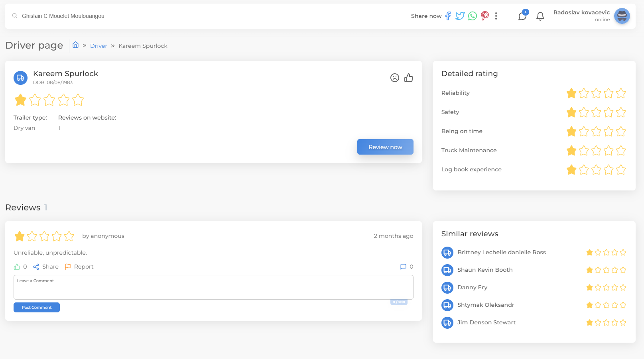
Task: Open Brittney Lechelle danielle Ross review
Action: pyautogui.click(x=501, y=252)
